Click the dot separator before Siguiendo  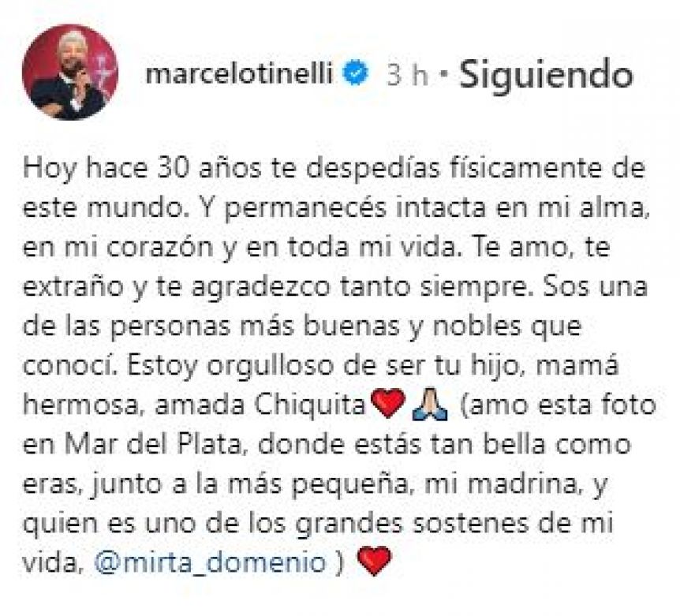coord(443,75)
